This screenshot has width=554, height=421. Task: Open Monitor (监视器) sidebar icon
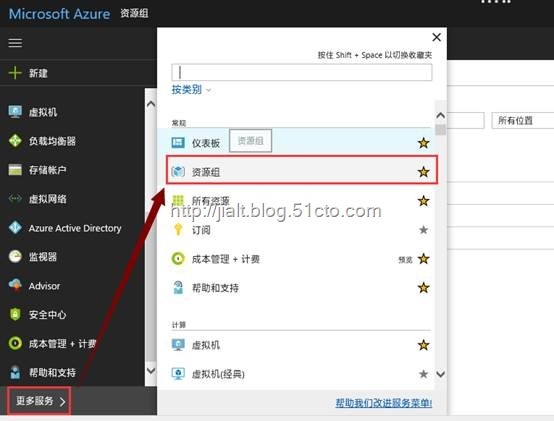tap(15, 256)
